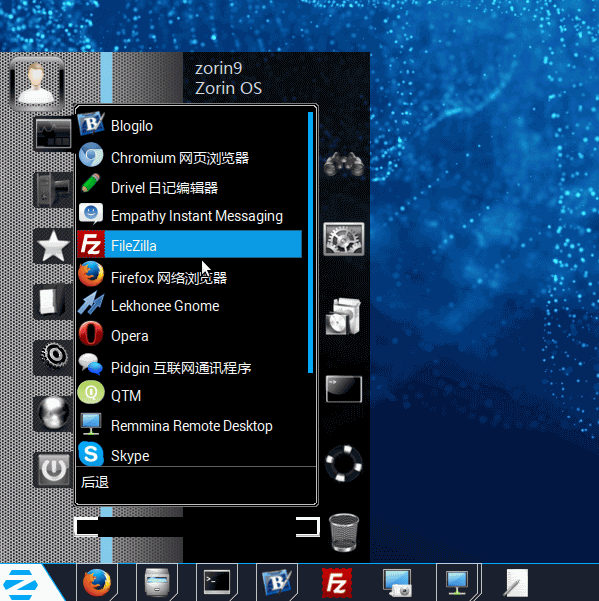599x601 pixels.
Task: Open the lifebuoy help icon
Action: [x=344, y=463]
